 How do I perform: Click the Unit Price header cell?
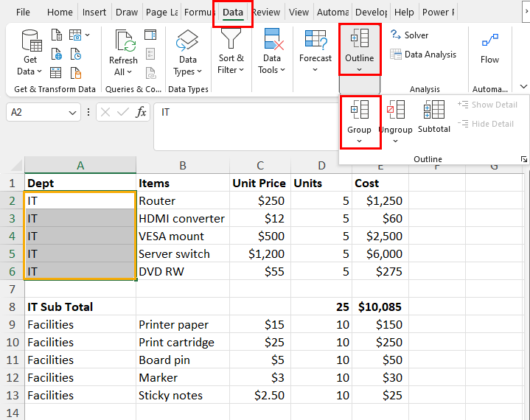[x=260, y=183]
